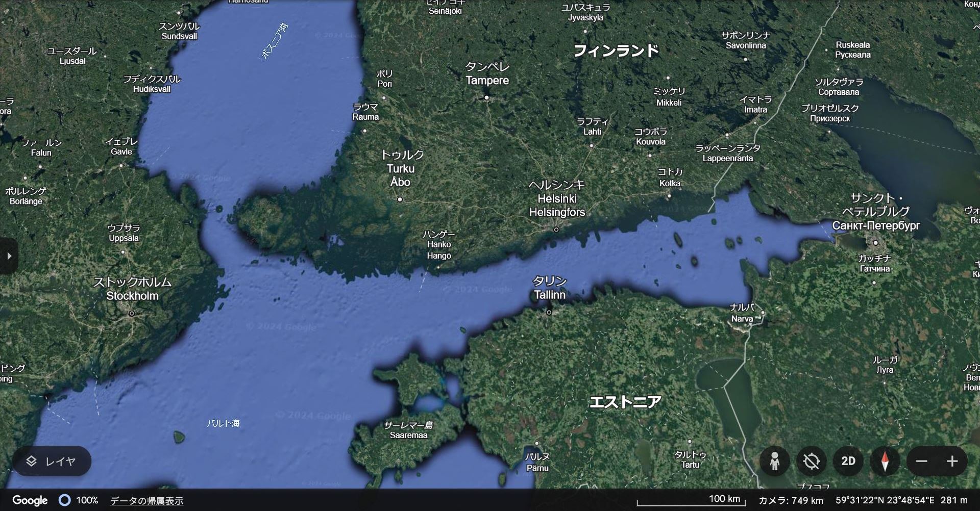
Task: Toggle the 2D view button
Action: pos(848,462)
